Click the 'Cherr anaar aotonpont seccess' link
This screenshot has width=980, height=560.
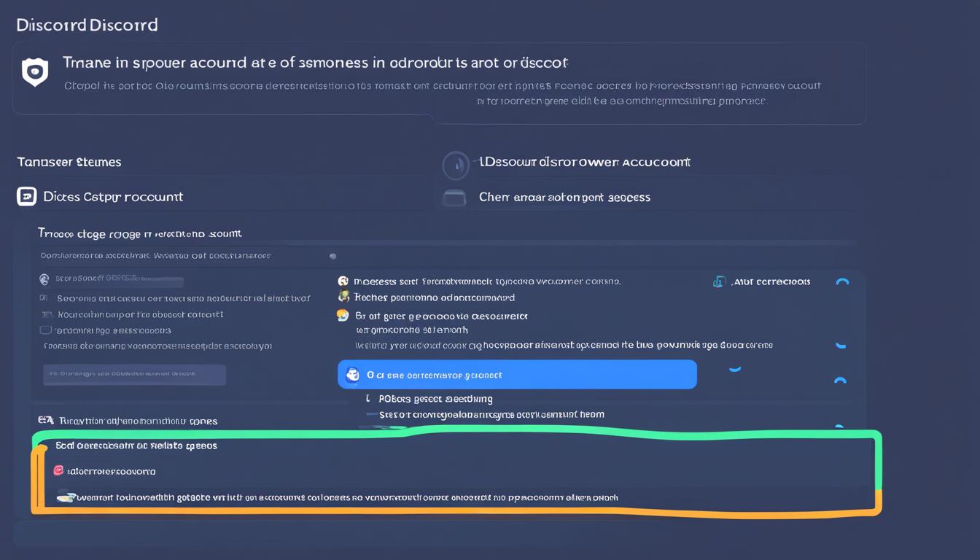[x=564, y=197]
